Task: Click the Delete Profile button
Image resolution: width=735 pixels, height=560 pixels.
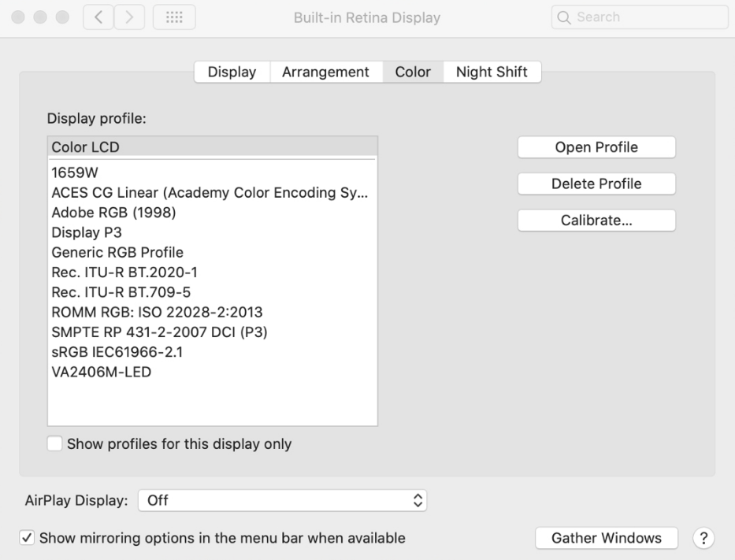Action: (596, 184)
